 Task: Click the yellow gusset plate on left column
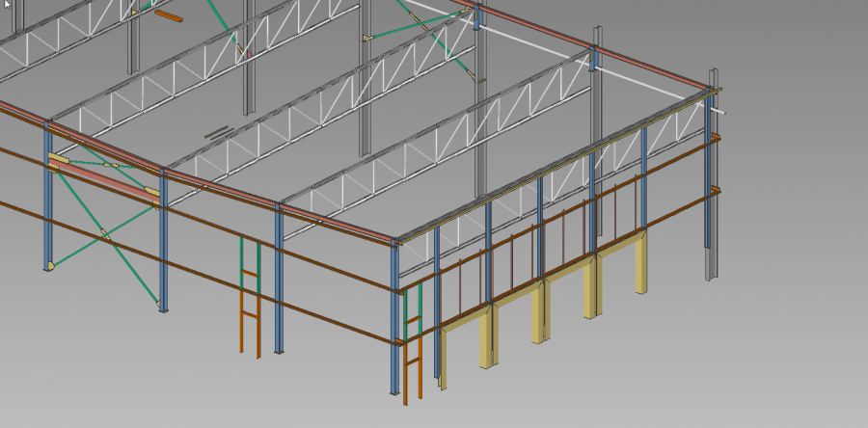[x=59, y=159]
